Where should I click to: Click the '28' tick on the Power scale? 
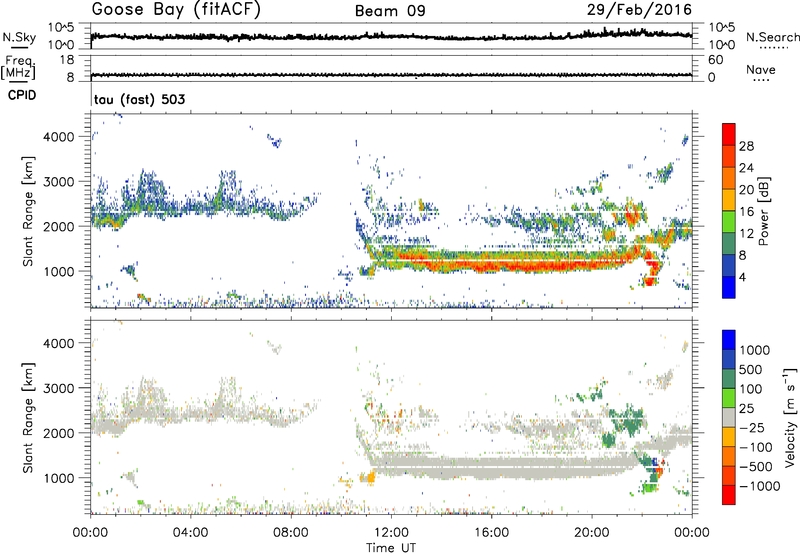pyautogui.click(x=746, y=146)
